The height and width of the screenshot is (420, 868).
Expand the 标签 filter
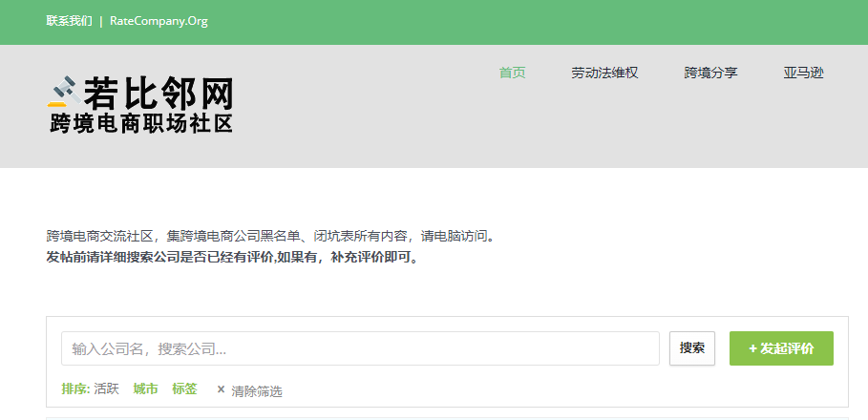(184, 389)
